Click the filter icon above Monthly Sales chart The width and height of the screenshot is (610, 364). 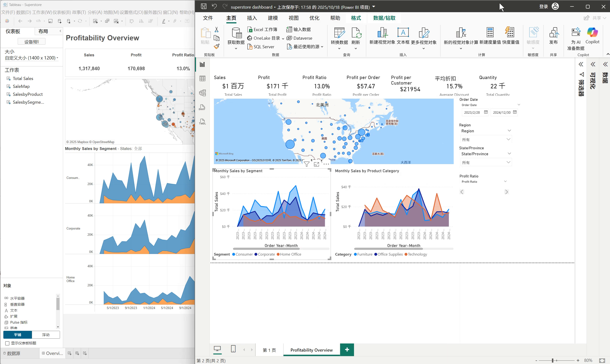tap(306, 164)
